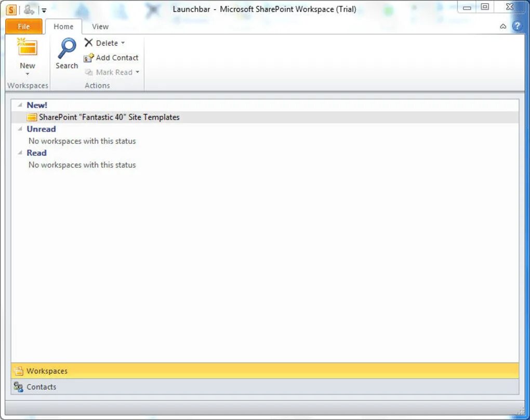Click the Add Contact label

click(x=117, y=58)
